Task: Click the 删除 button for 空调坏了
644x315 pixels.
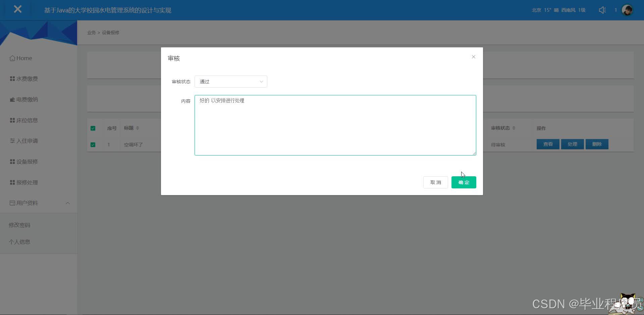Action: coord(597,144)
